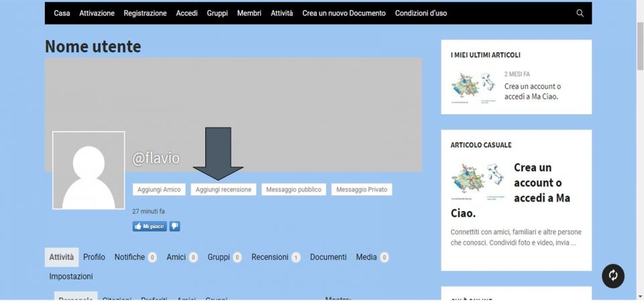Click the 2 MESI FA date label
Viewport: 644px width, 301px height.
(x=517, y=75)
